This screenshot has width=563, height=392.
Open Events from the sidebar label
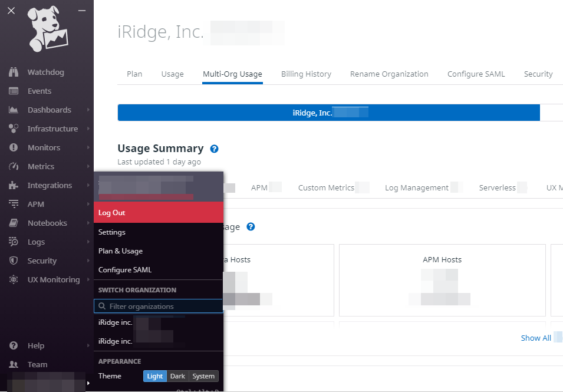point(39,91)
